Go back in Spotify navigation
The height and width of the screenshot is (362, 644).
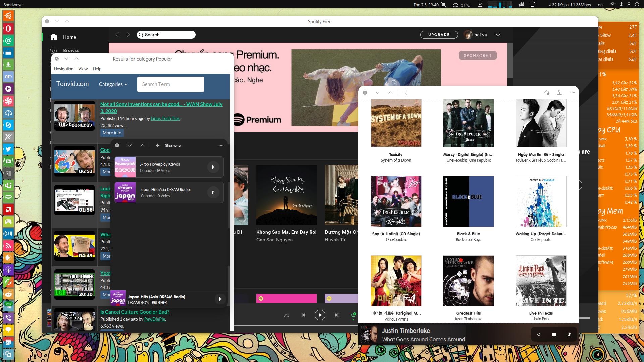tap(117, 35)
